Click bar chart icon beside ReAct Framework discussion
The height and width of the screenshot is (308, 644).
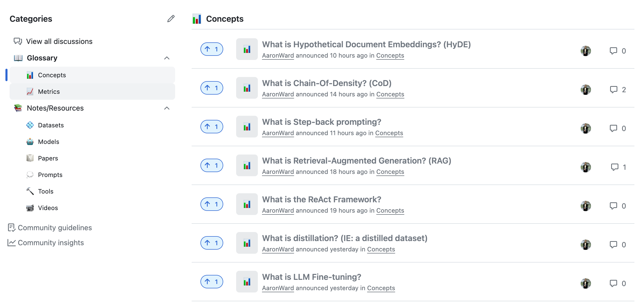[x=247, y=204]
